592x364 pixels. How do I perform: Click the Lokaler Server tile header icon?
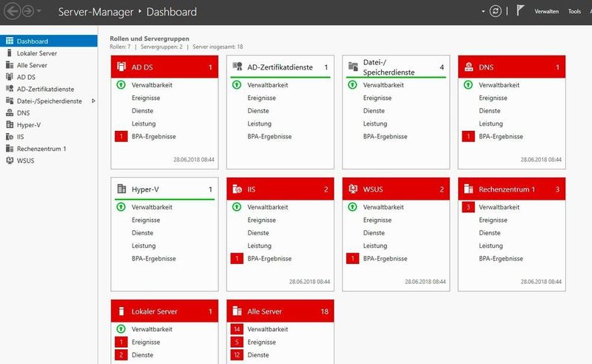[x=121, y=311]
